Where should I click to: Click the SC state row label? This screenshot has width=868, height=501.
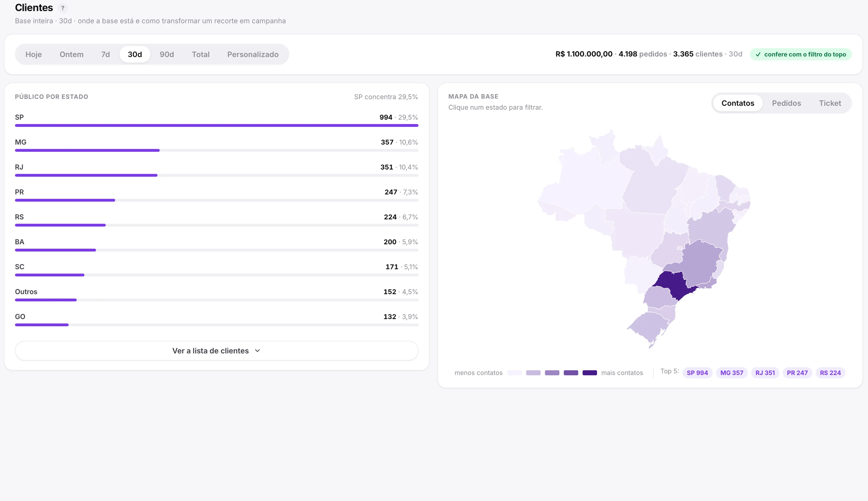(x=20, y=267)
